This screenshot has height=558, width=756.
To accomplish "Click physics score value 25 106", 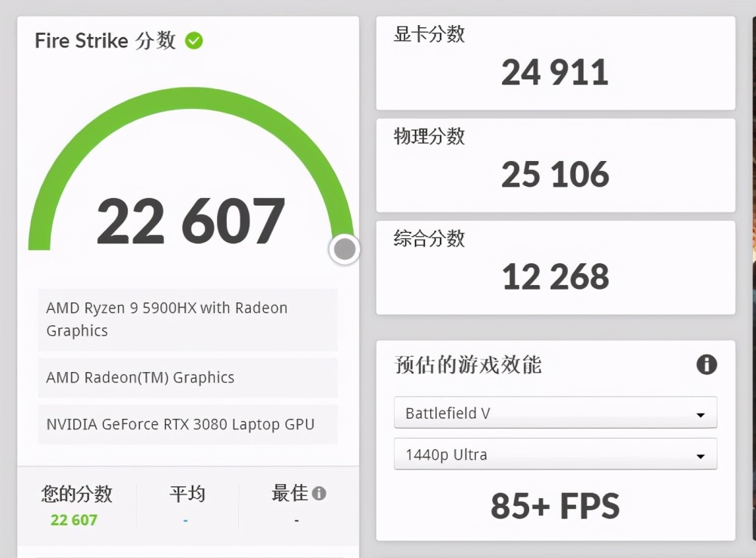I will [555, 174].
